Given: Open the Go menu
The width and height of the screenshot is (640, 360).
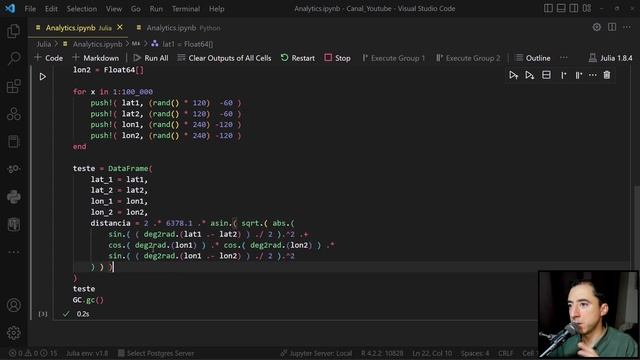Looking at the screenshot, I should (136, 9).
